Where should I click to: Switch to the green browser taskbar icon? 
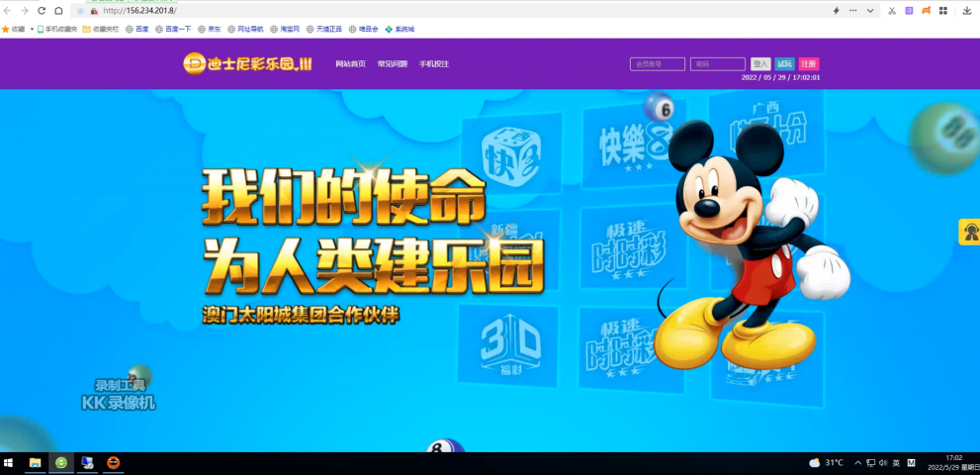(x=61, y=463)
